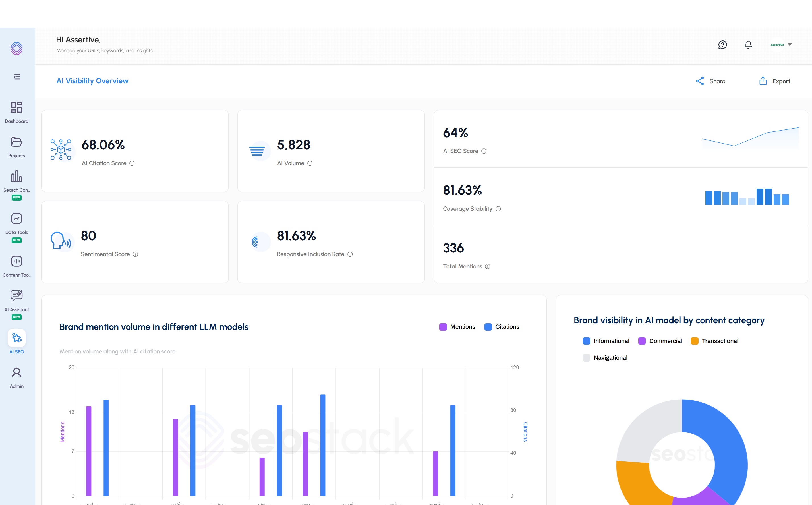
Task: Click the Share icon
Action: (700, 81)
